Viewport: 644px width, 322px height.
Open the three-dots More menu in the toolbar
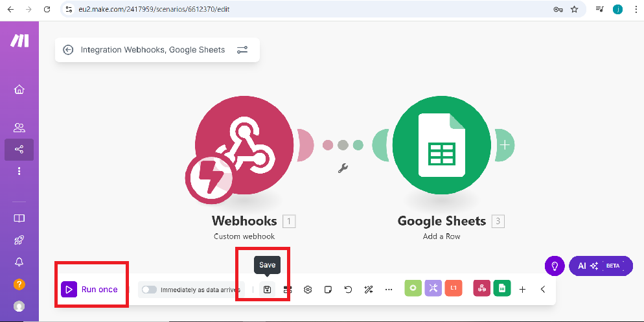pyautogui.click(x=389, y=290)
